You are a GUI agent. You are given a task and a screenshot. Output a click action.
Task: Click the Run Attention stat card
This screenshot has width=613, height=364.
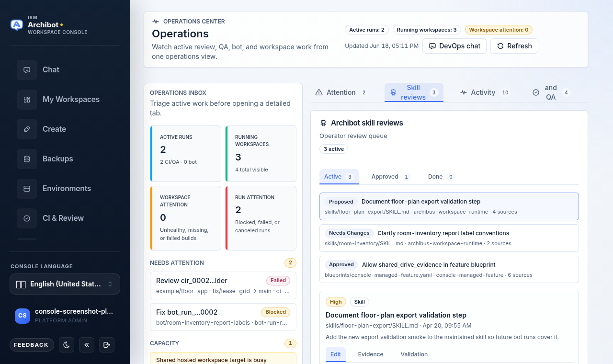(261, 218)
